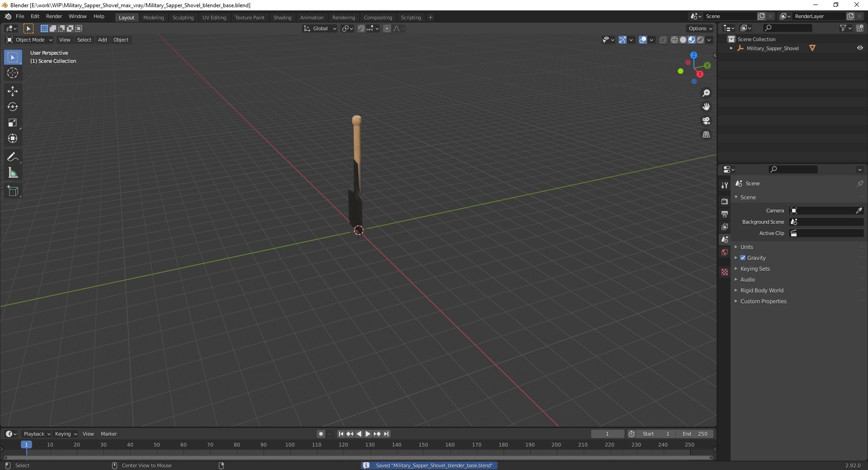Toggle X-ray view button
The width and height of the screenshot is (868, 470).
point(663,40)
